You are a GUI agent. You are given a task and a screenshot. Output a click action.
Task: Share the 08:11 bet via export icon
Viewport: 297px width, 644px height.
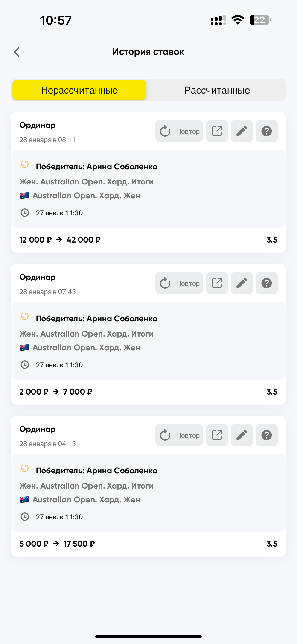pos(217,131)
